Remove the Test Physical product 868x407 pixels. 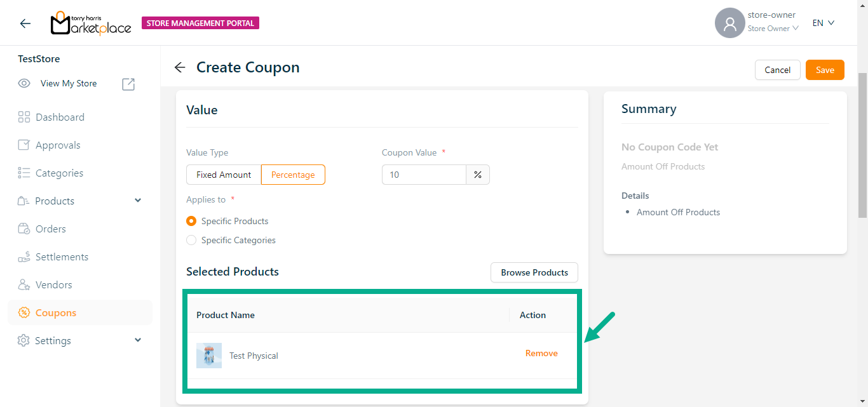pos(541,353)
